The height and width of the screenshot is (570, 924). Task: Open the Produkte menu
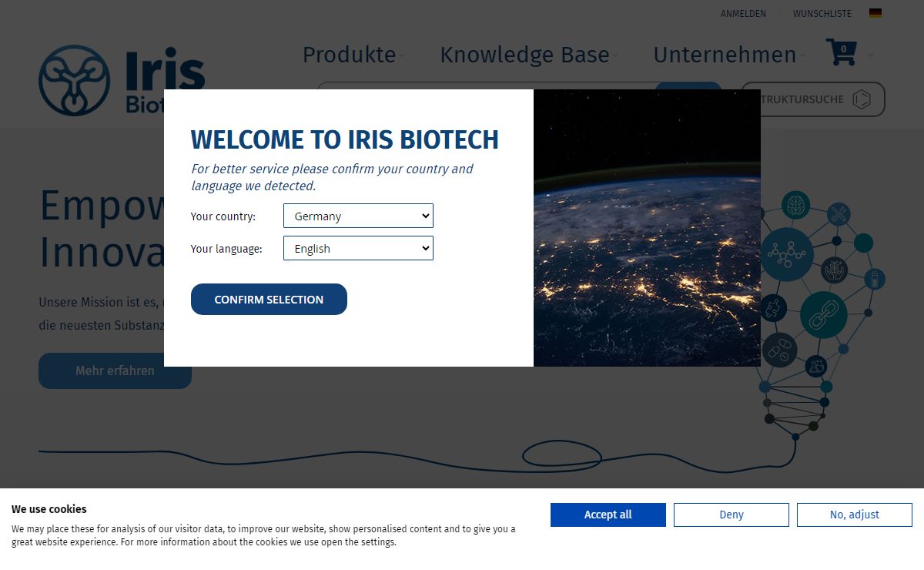coord(350,55)
